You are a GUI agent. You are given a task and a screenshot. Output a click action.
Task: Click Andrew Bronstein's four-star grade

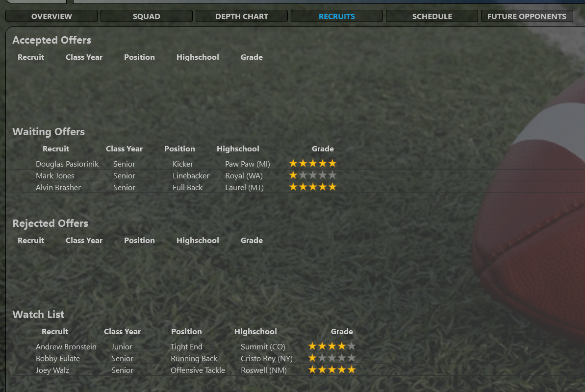point(331,346)
